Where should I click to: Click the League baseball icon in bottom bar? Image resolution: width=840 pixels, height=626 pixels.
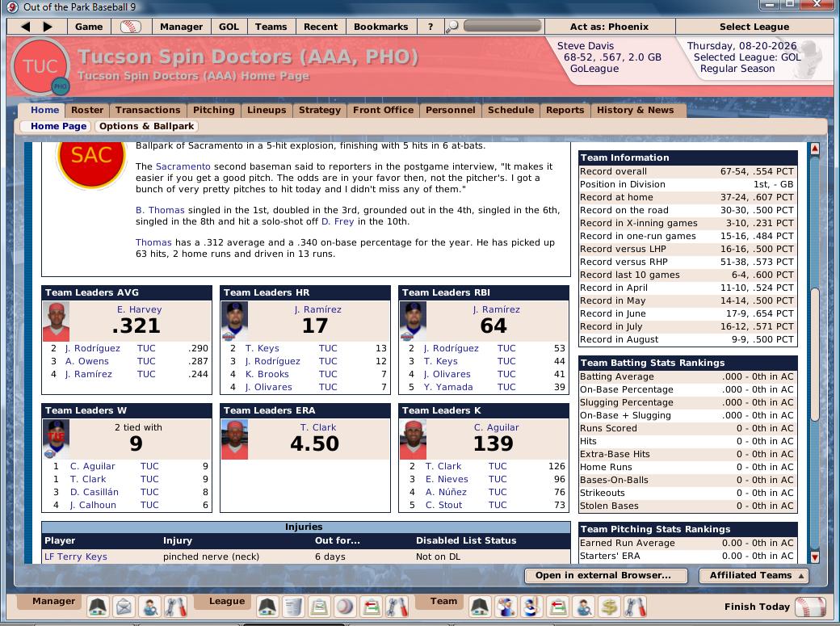click(345, 606)
